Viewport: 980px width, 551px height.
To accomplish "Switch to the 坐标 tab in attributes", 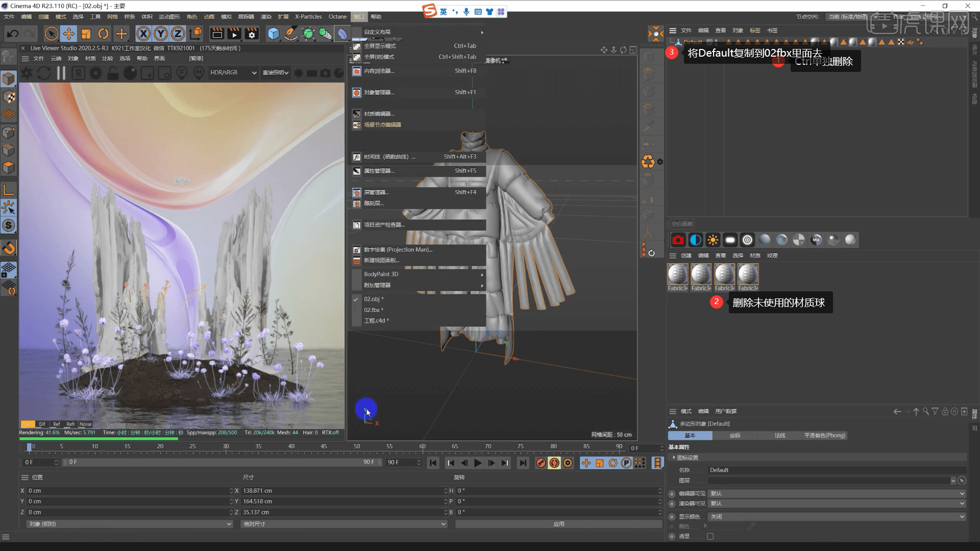I will click(x=734, y=435).
